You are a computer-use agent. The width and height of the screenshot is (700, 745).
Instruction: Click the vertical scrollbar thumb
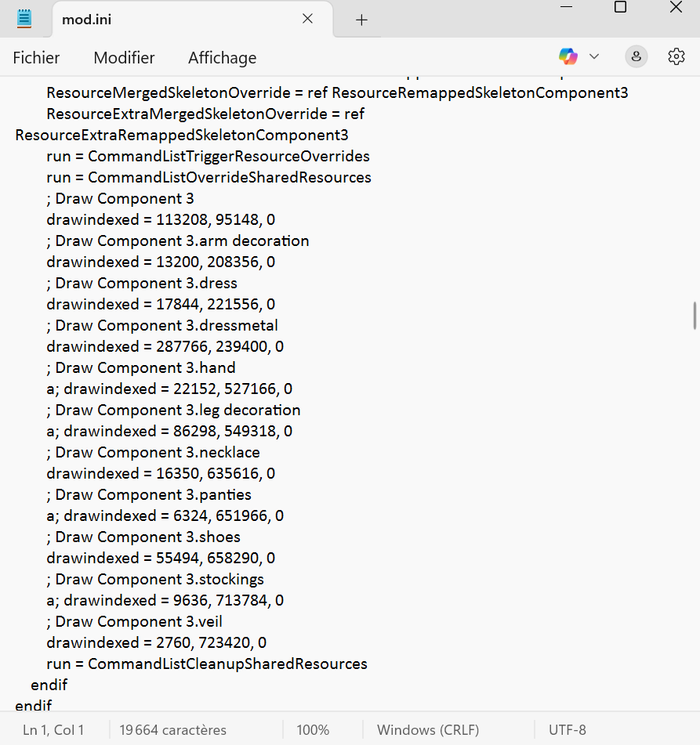pos(695,316)
